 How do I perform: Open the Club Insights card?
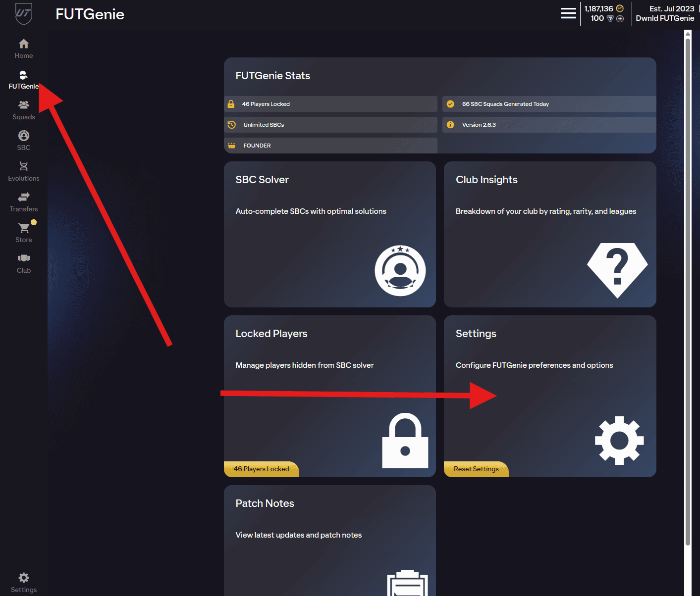pyautogui.click(x=550, y=234)
